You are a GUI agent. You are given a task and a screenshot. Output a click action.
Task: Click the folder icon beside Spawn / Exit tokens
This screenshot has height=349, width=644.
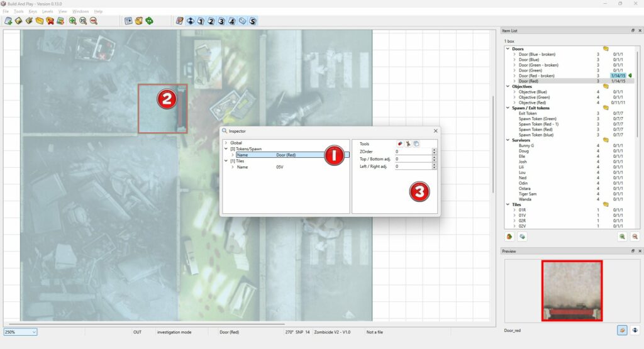pos(606,108)
